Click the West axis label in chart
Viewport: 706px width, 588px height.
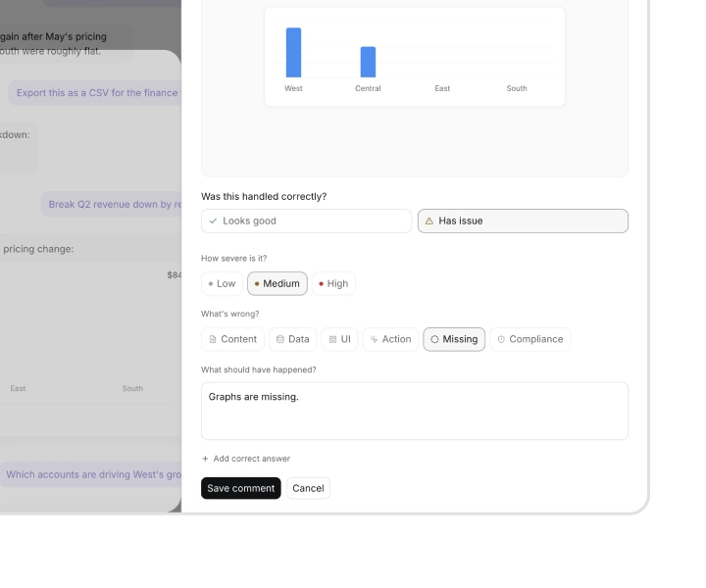pyautogui.click(x=293, y=88)
